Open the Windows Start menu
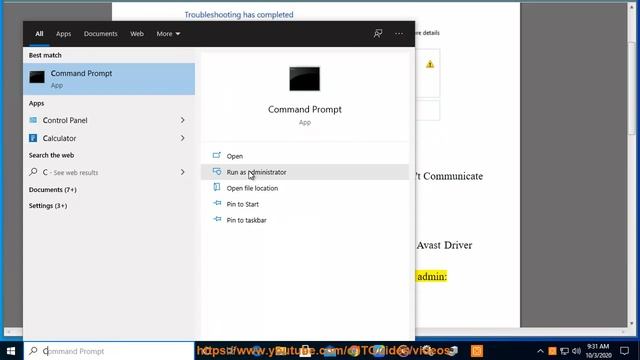The width and height of the screenshot is (640, 360). point(11,351)
